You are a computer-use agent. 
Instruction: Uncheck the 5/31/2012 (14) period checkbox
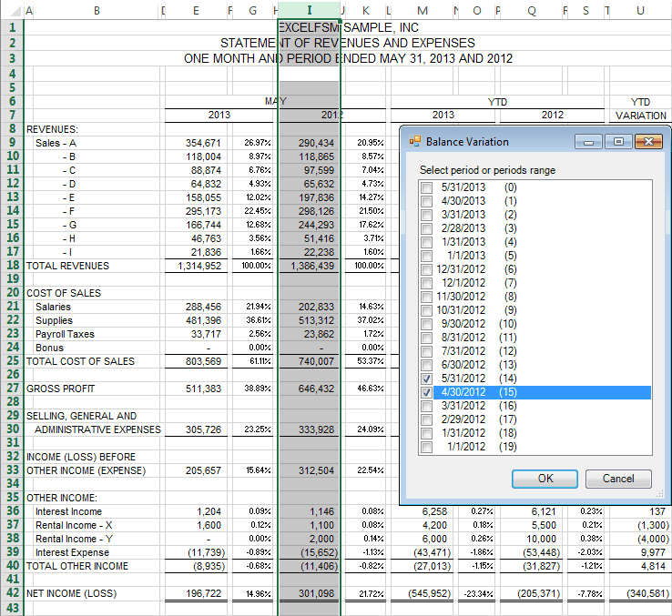[x=426, y=379]
